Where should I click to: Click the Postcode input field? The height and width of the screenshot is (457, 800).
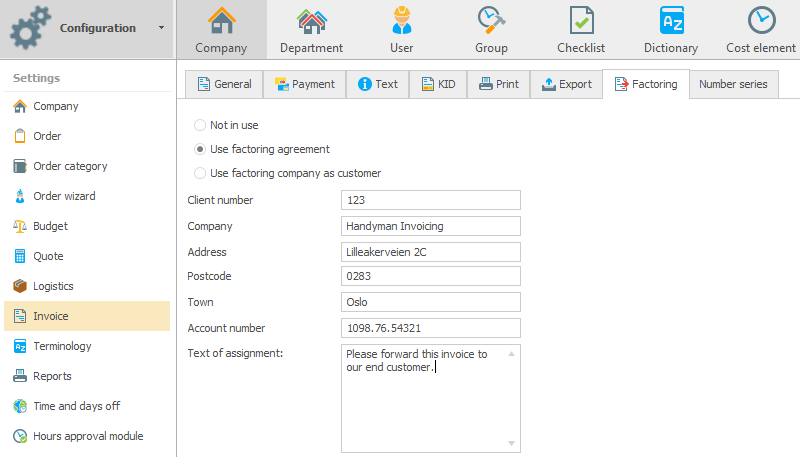click(431, 276)
